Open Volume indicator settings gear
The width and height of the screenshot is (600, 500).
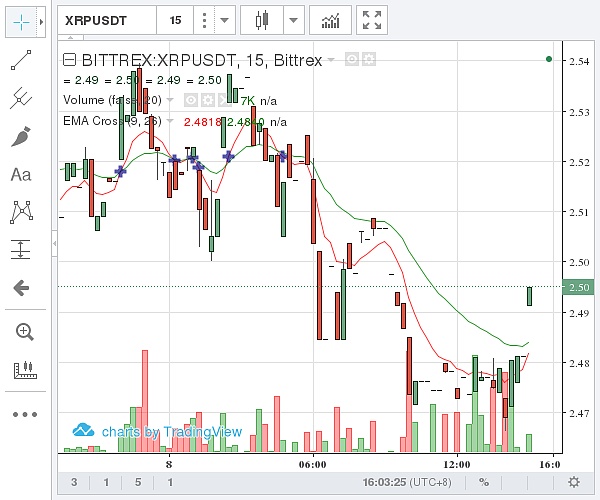point(208,100)
